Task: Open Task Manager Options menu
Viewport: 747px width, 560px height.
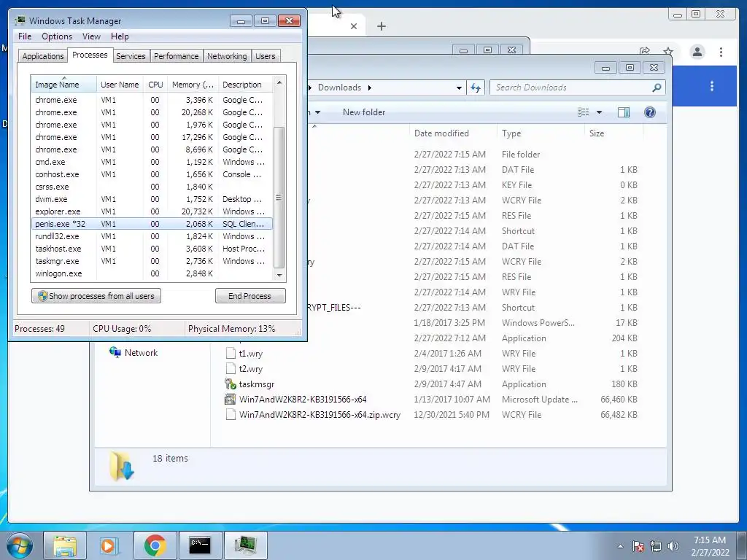Action: (x=57, y=36)
